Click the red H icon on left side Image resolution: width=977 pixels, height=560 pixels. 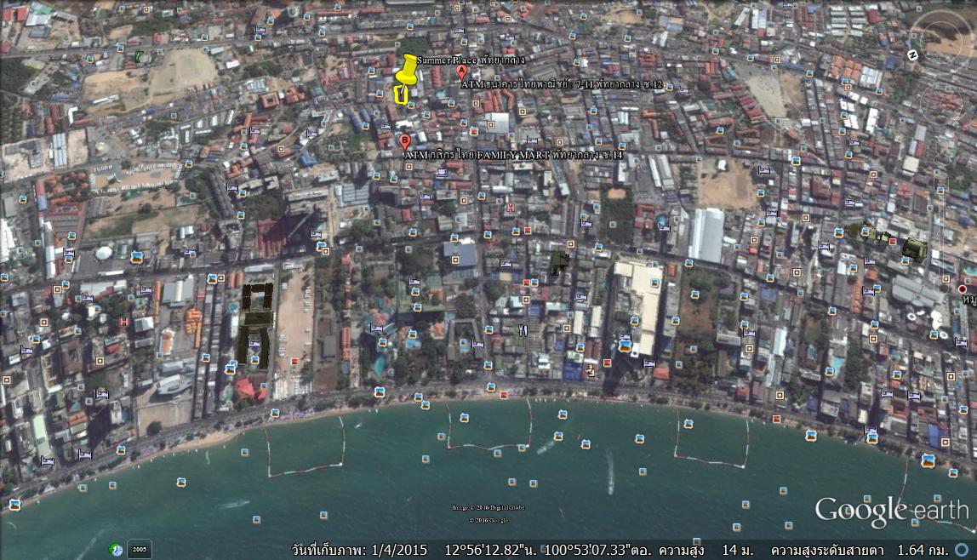click(x=124, y=322)
